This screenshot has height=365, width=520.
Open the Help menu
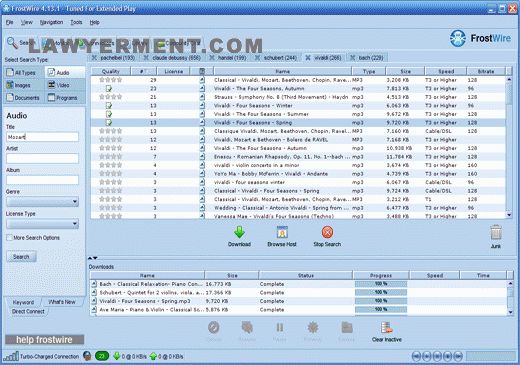(94, 22)
